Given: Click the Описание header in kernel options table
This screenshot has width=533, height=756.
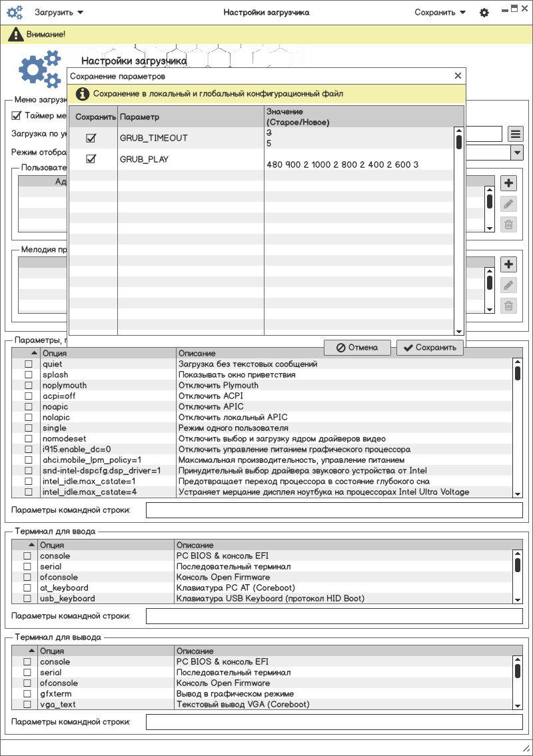Looking at the screenshot, I should [349, 353].
